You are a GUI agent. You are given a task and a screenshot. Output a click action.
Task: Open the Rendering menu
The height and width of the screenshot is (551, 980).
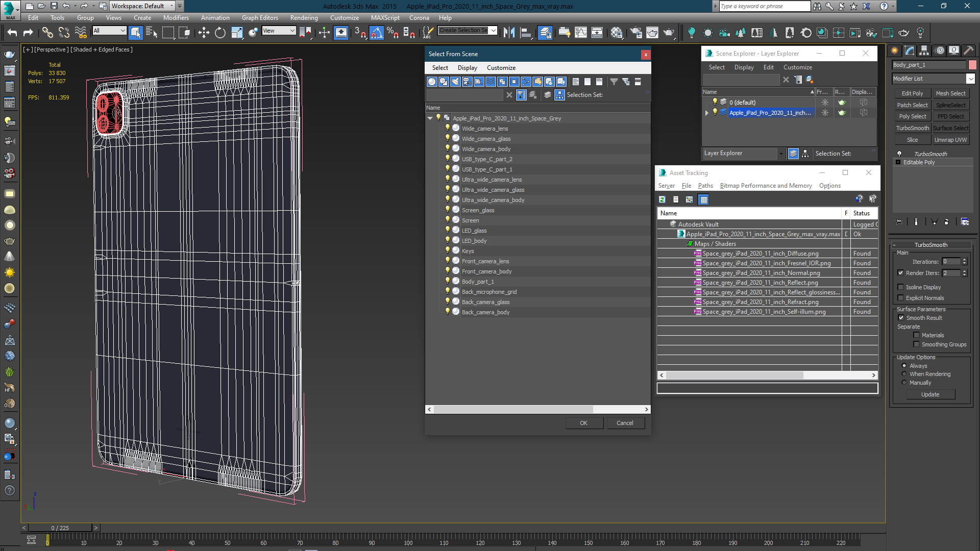click(304, 18)
